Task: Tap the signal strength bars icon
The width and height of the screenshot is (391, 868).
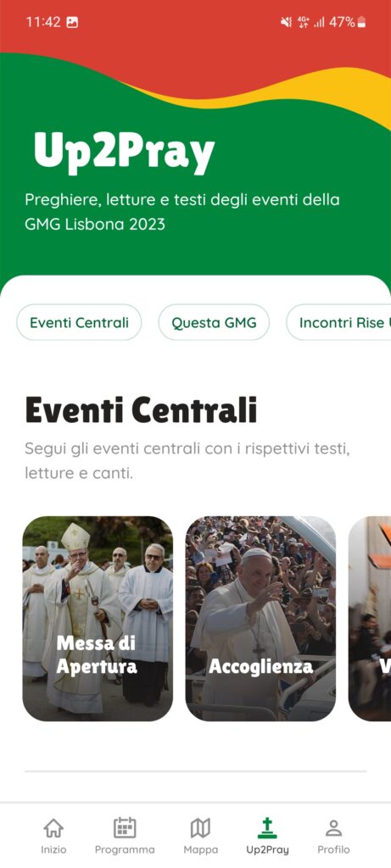Action: 319,23
